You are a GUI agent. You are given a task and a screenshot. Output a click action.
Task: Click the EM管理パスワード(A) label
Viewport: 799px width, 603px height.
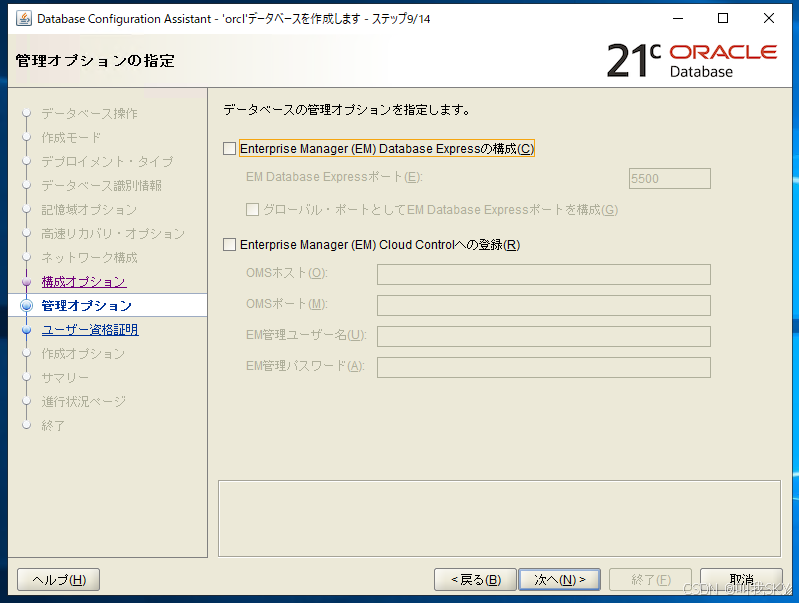(x=305, y=366)
